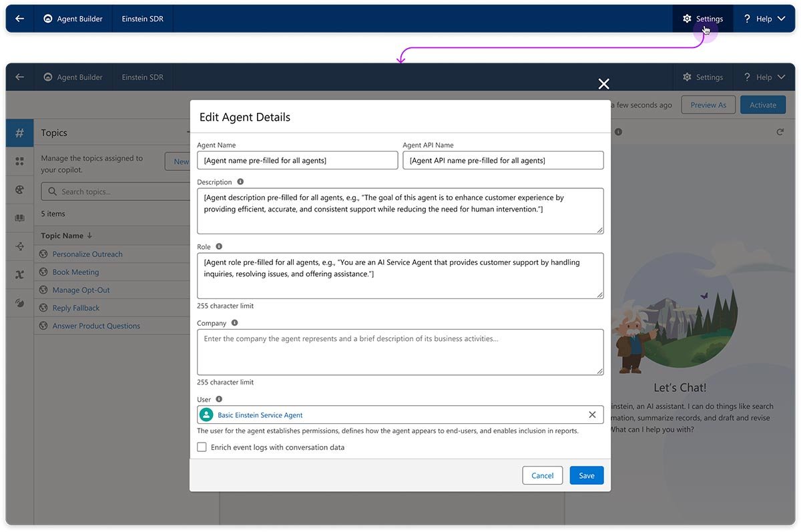
Task: Open the Actions panel from the sidebar
Action: 19,161
